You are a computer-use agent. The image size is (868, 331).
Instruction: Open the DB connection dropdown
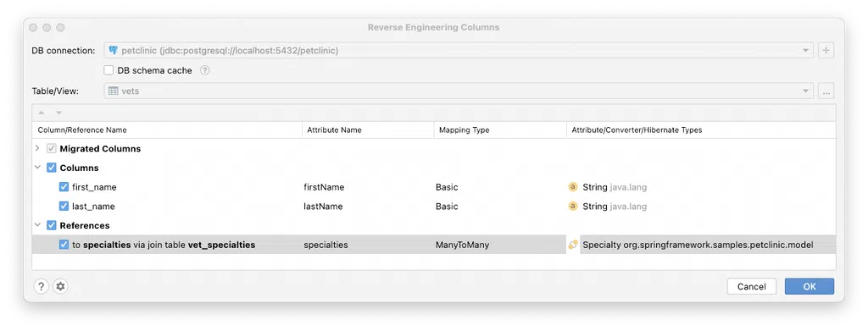459,50
